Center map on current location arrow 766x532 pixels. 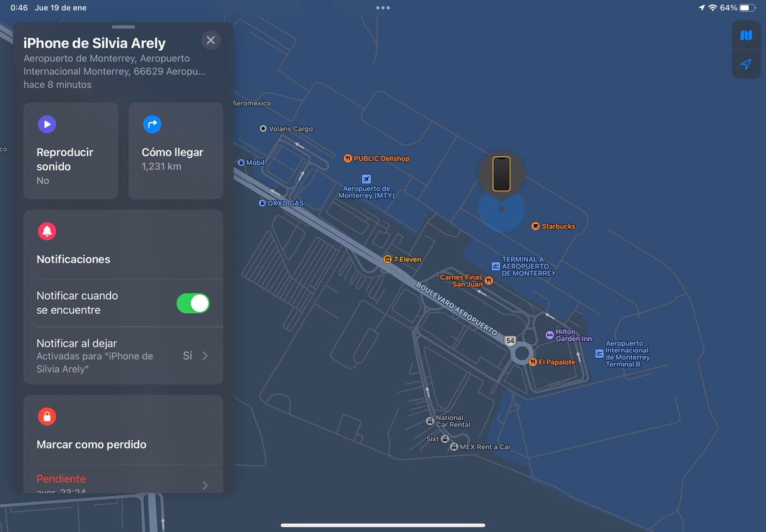(x=746, y=64)
